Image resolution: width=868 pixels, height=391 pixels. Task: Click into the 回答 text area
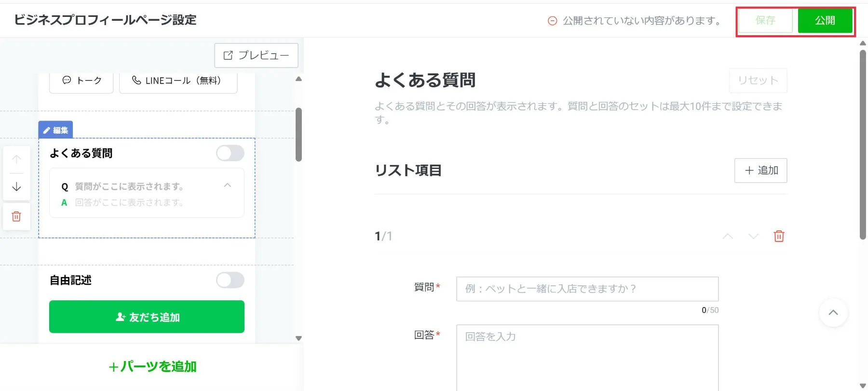point(587,358)
